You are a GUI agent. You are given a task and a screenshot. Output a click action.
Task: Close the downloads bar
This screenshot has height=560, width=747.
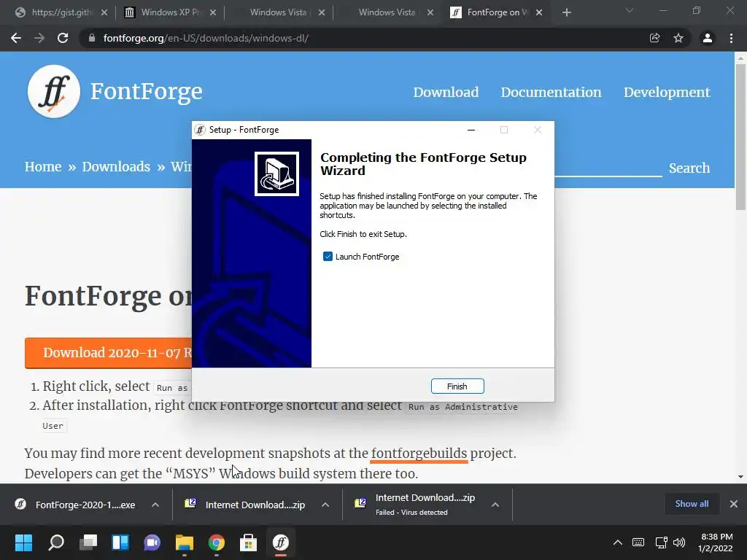[734, 504]
